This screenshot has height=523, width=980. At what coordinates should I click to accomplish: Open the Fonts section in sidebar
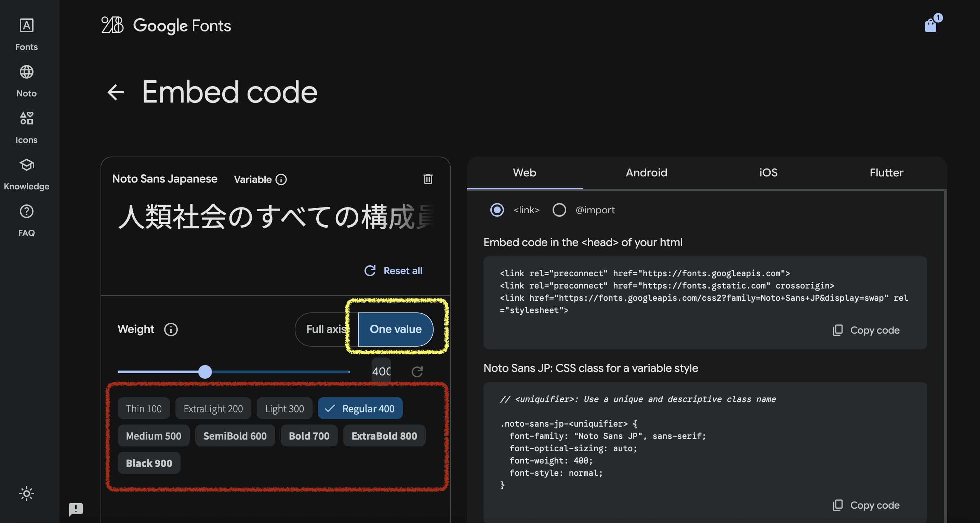pyautogui.click(x=26, y=34)
